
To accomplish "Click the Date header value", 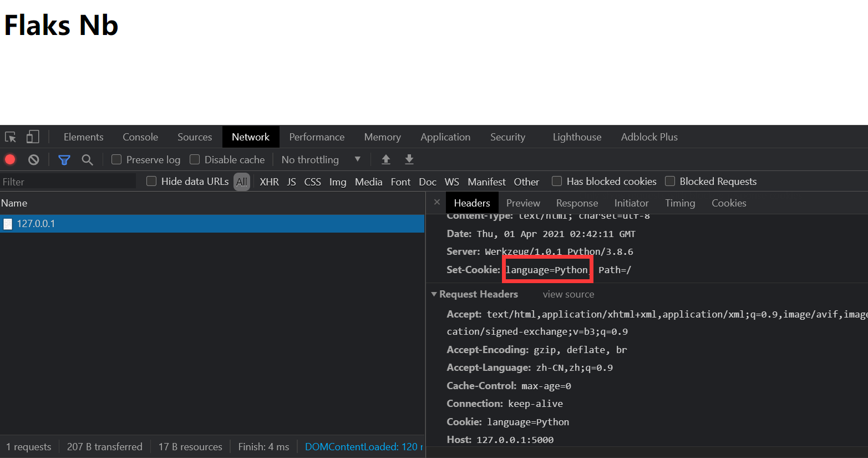I will point(556,234).
